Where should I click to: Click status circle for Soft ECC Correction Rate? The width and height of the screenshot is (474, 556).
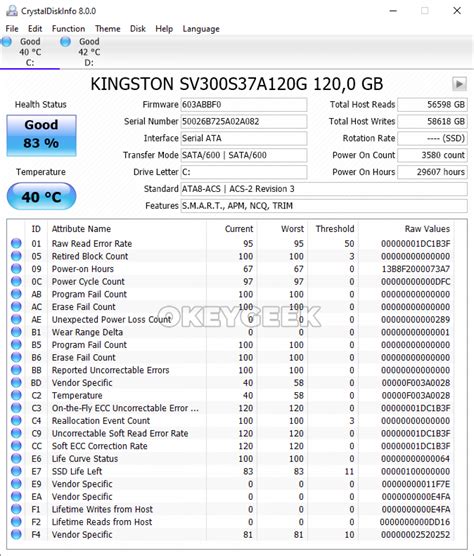tap(16, 446)
